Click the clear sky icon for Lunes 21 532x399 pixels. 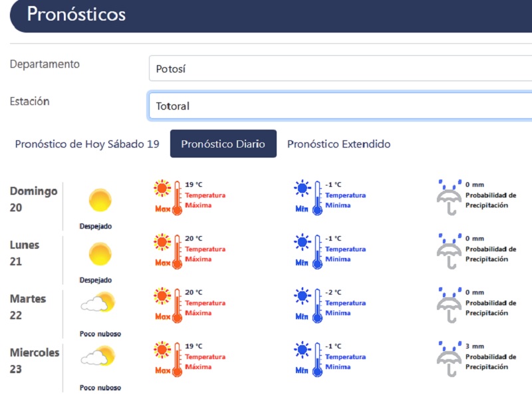100,254
